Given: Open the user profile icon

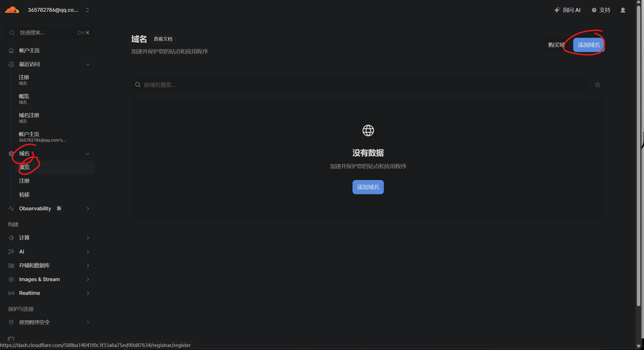Looking at the screenshot, I should click(x=623, y=10).
